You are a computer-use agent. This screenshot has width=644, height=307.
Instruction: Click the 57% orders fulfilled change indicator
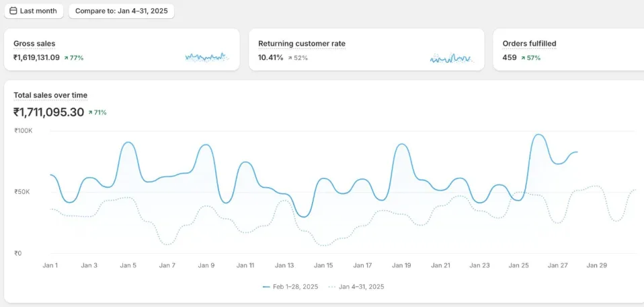530,58
